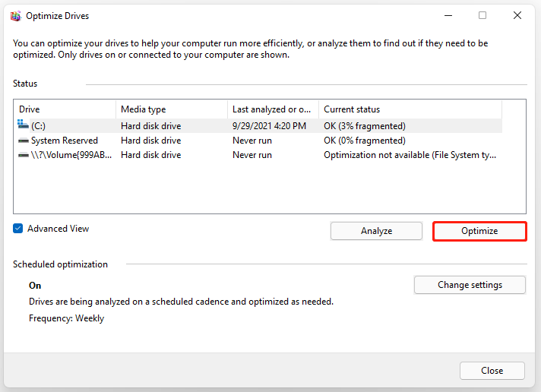Click "Hard disk drive" in the (C:) row
The width and height of the screenshot is (541, 392).
pos(150,126)
